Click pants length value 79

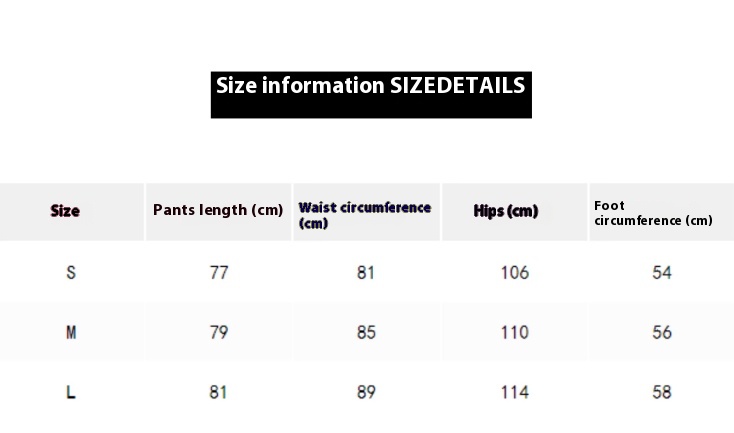coord(219,332)
